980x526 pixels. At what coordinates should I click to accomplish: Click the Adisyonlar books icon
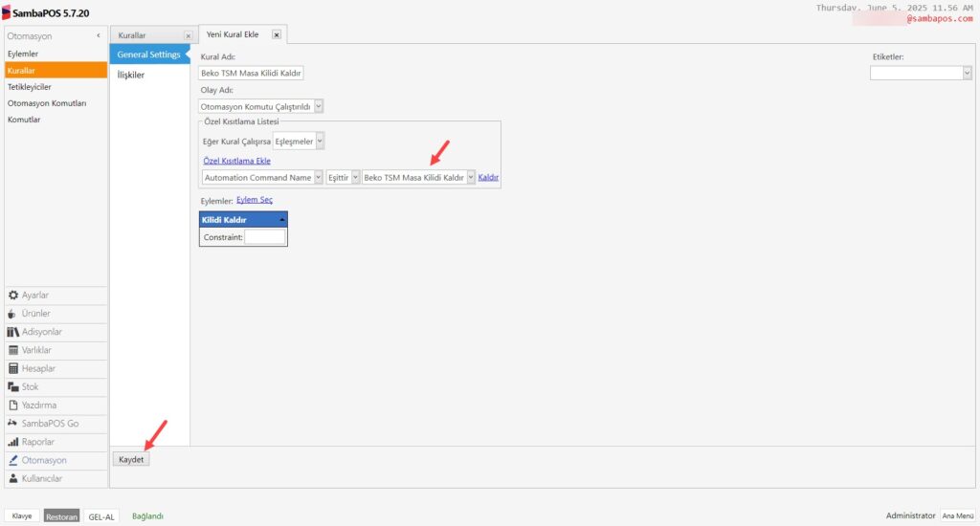[13, 332]
